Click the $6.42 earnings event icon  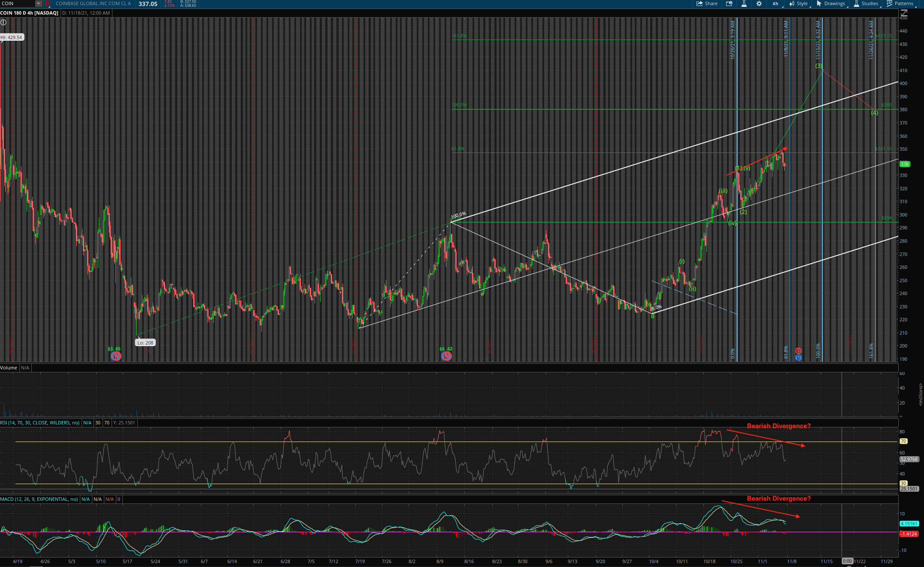pyautogui.click(x=446, y=356)
